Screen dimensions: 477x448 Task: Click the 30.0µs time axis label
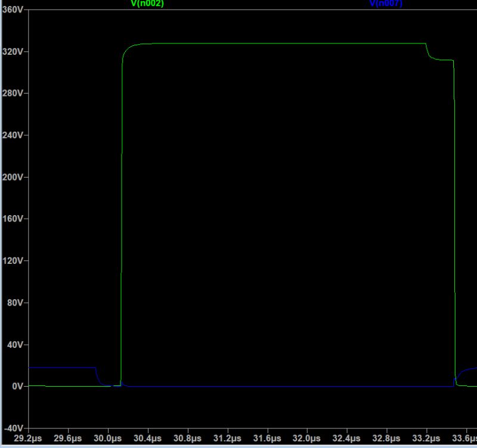pos(108,438)
